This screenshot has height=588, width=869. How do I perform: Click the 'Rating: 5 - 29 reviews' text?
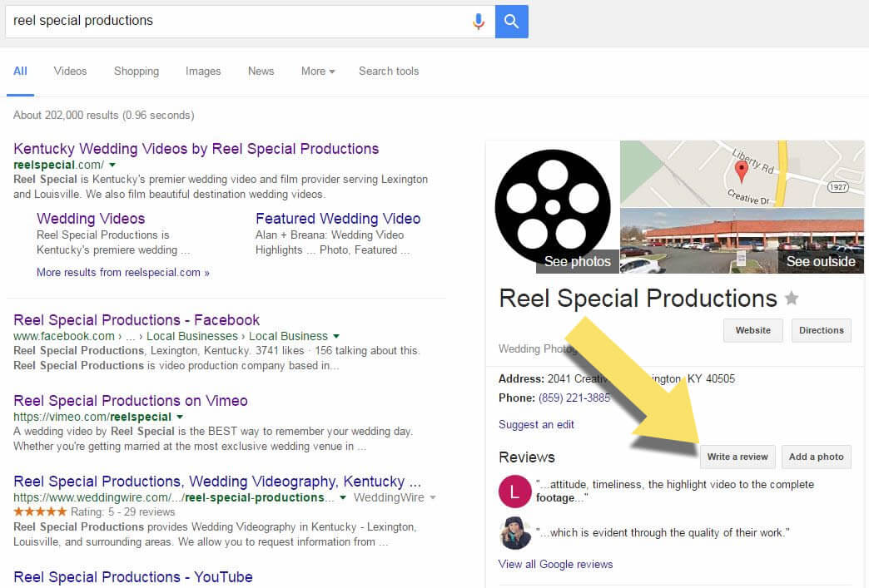(123, 512)
